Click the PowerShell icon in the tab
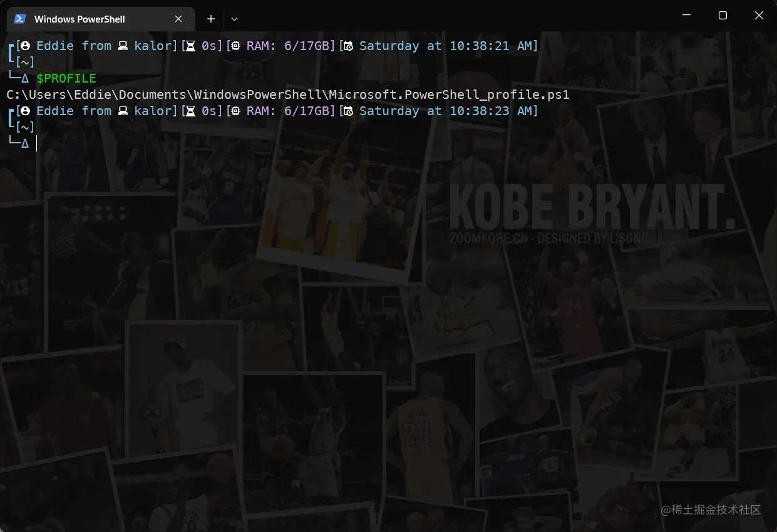 coord(20,19)
